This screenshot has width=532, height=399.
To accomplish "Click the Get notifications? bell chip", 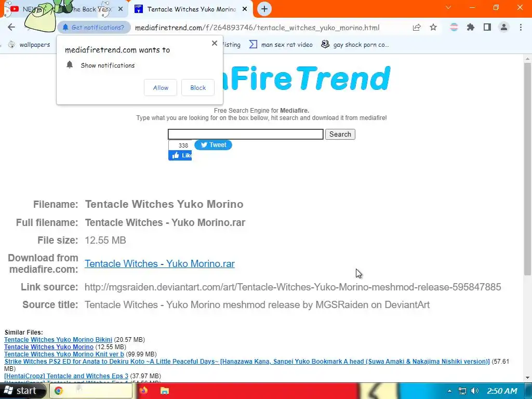I will tap(94, 28).
